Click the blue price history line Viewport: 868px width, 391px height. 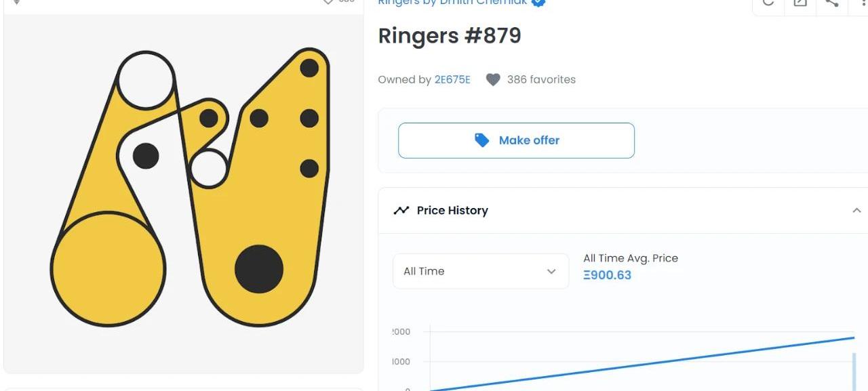(642, 364)
